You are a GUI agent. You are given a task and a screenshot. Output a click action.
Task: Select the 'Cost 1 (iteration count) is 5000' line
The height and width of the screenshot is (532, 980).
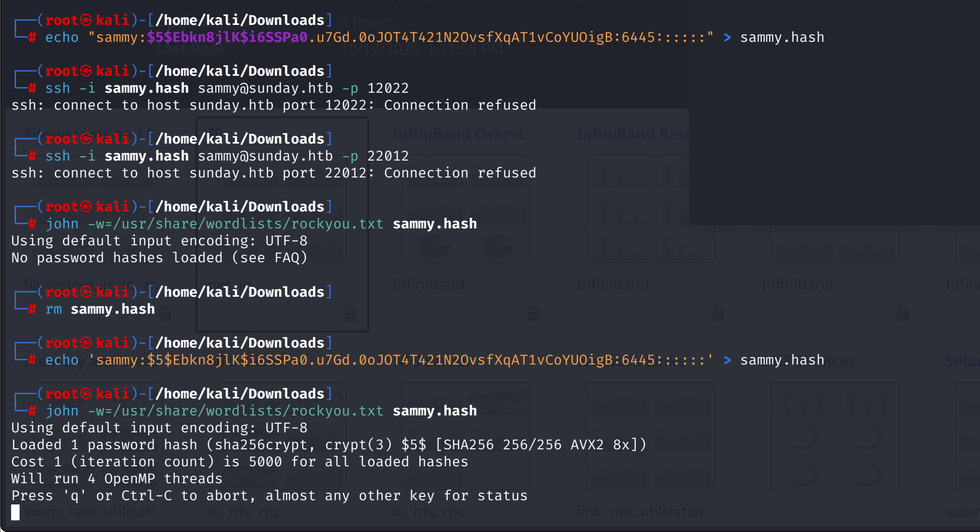(240, 462)
